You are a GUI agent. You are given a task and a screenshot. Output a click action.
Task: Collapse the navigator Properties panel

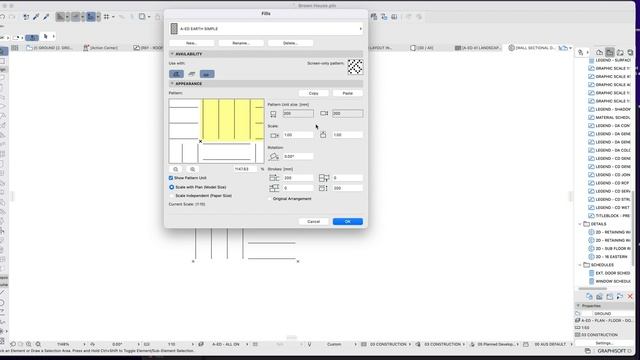pos(578,306)
